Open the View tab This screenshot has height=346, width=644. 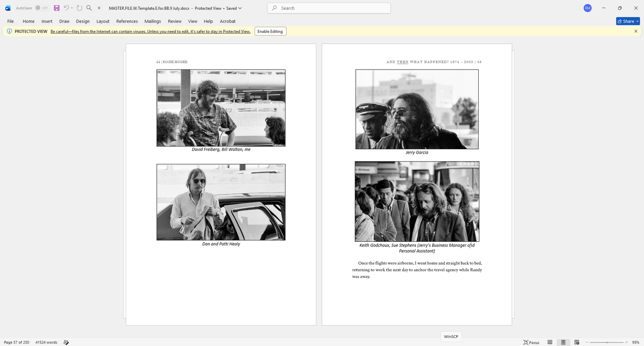(x=193, y=21)
